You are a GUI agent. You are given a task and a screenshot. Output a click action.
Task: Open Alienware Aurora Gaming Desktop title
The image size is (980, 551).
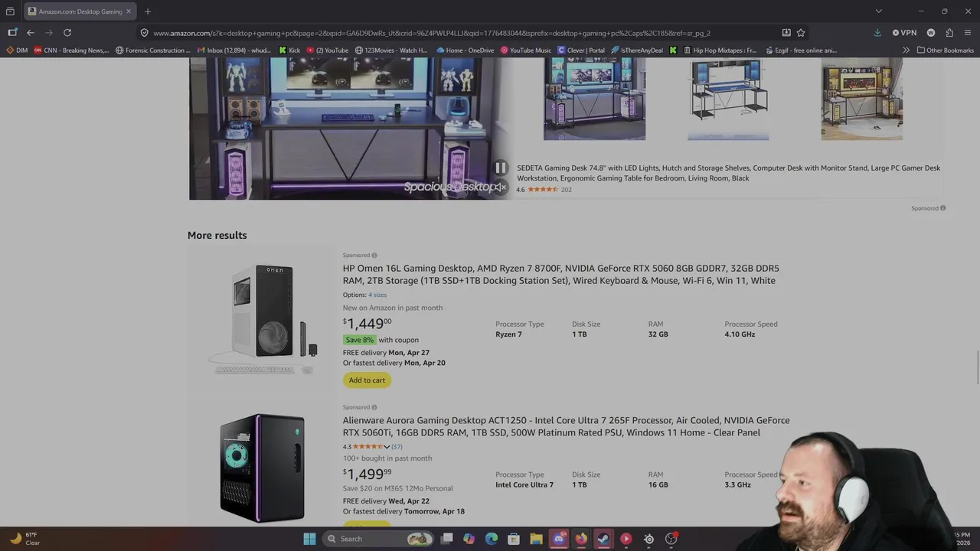[566, 426]
